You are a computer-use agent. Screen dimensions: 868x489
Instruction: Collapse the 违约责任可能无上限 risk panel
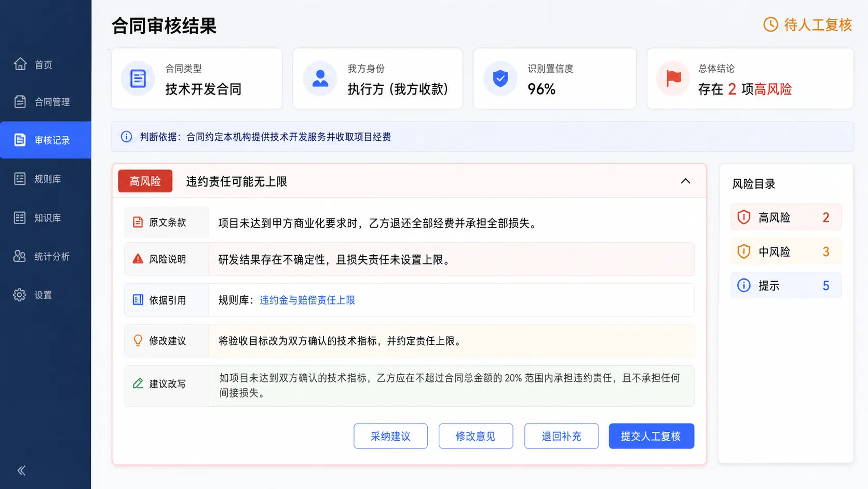click(x=685, y=181)
